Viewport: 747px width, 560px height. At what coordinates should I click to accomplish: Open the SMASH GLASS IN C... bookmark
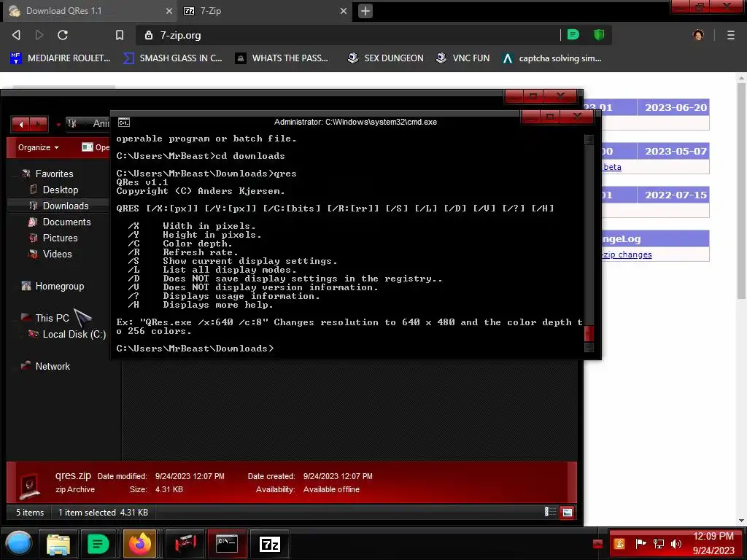click(x=172, y=58)
